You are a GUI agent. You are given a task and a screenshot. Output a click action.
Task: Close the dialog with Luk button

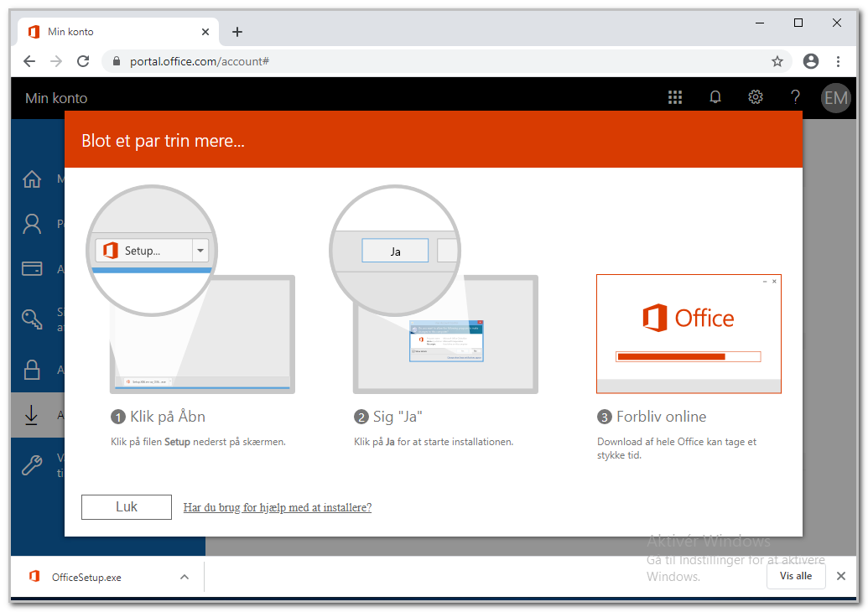coord(126,507)
